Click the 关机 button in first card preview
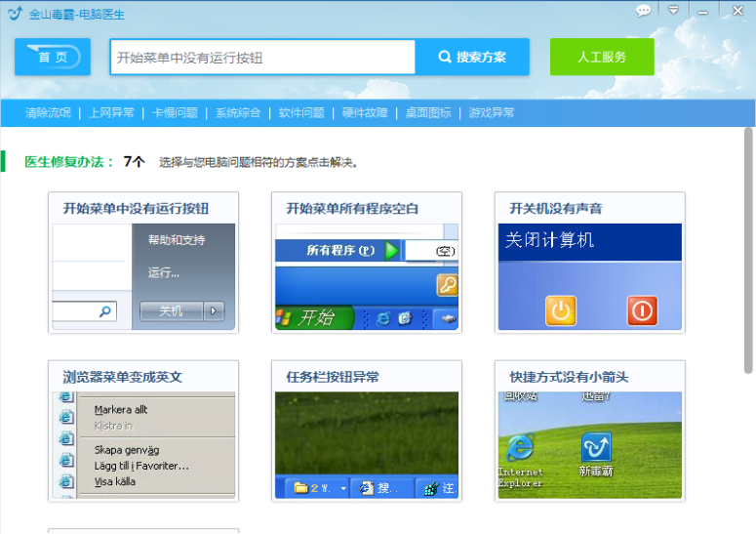 pyautogui.click(x=171, y=311)
